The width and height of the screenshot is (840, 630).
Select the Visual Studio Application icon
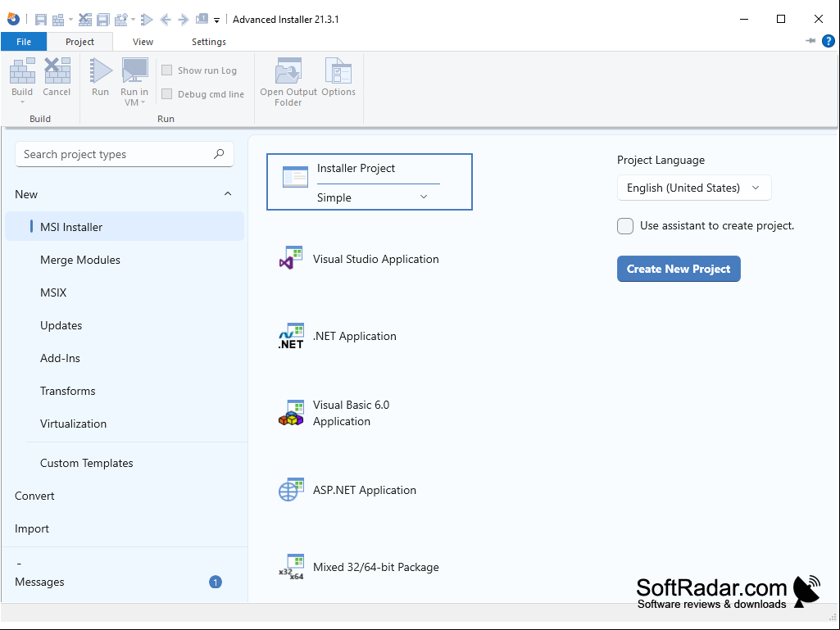(292, 258)
